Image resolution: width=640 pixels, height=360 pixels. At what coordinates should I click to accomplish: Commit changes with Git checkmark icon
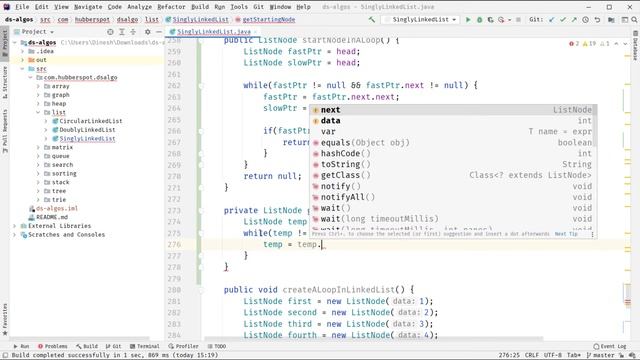pyautogui.click(x=563, y=20)
